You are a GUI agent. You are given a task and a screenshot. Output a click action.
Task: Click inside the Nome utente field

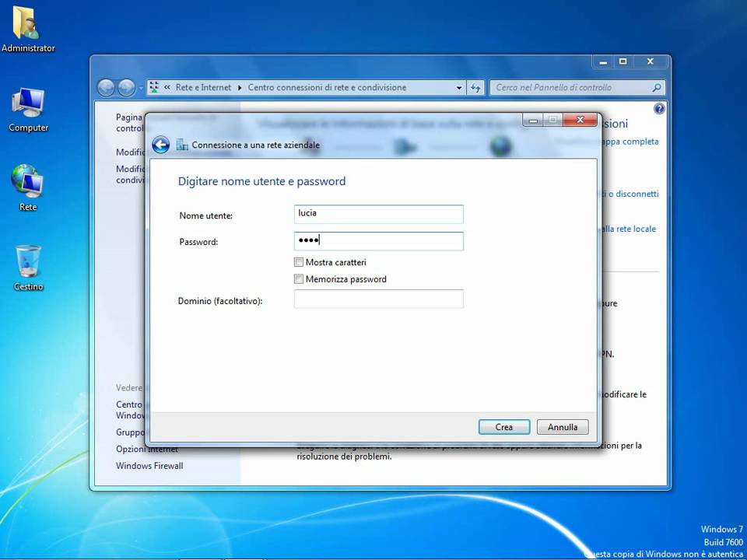(379, 214)
